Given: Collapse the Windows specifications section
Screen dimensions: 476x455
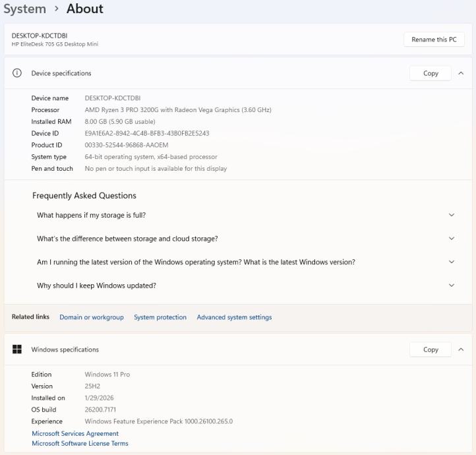Looking at the screenshot, I should [x=461, y=349].
